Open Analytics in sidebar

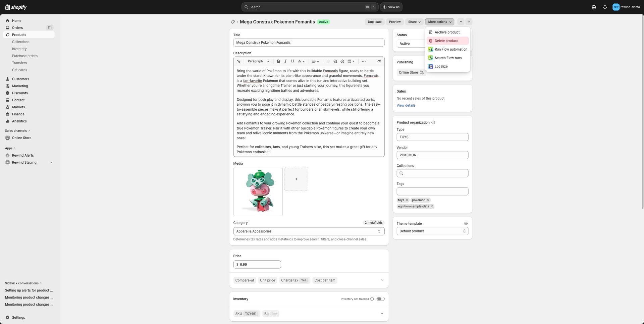click(29, 121)
